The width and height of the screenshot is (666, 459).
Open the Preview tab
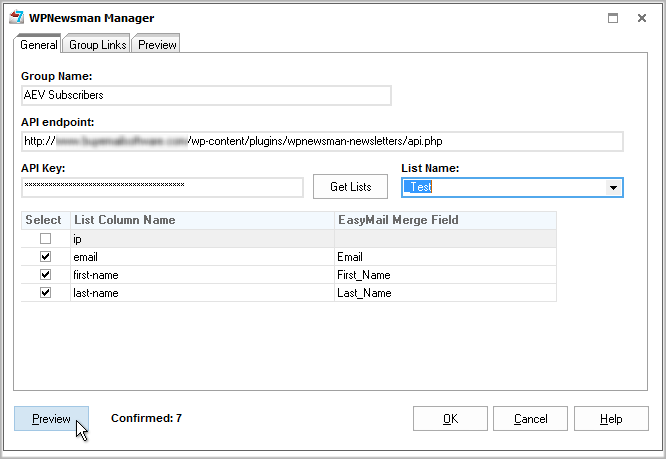point(157,45)
